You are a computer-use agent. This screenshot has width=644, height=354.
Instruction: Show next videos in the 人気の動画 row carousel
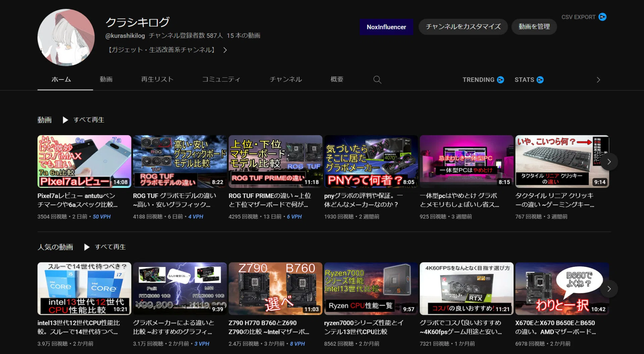pos(609,289)
